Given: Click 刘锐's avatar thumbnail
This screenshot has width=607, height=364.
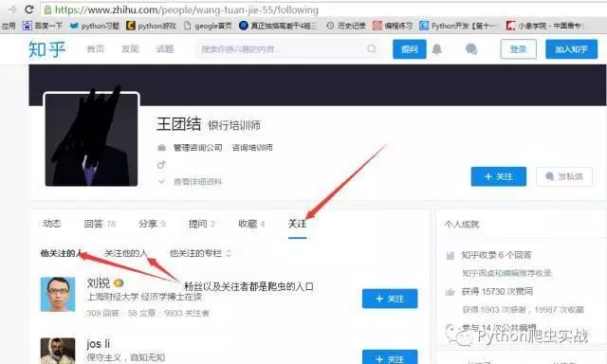Looking at the screenshot, I should (58, 295).
